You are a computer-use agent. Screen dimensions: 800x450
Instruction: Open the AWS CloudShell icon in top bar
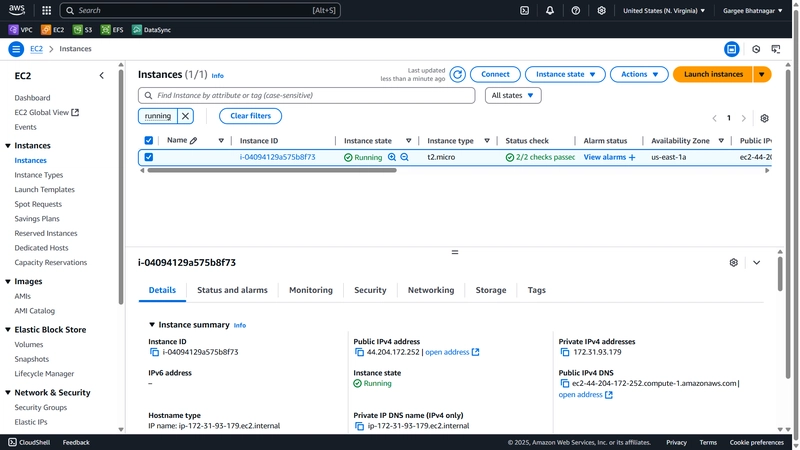click(x=524, y=10)
